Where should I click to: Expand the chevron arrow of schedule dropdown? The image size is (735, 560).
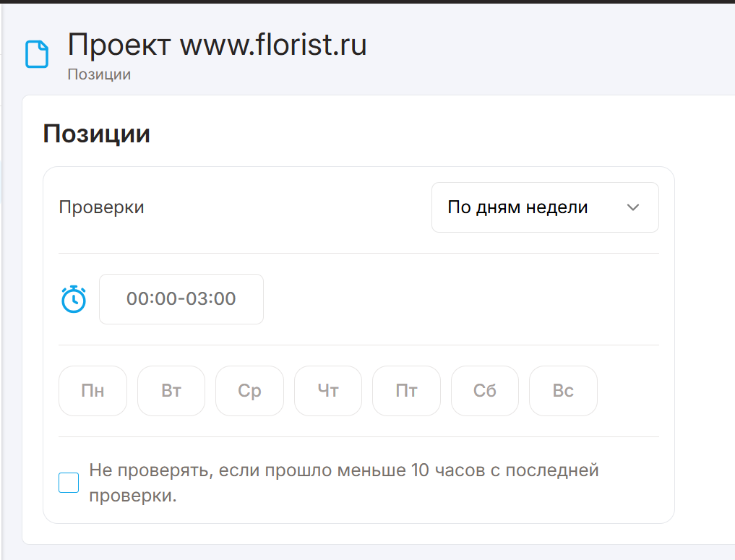coord(633,207)
